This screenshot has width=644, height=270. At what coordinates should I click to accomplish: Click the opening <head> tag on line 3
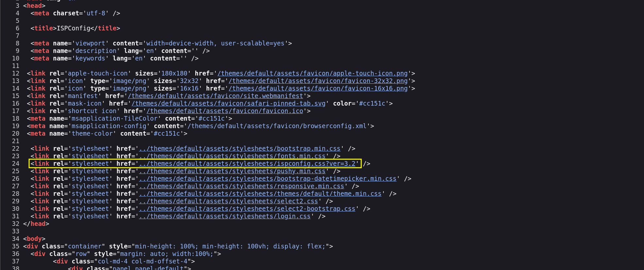[34, 6]
